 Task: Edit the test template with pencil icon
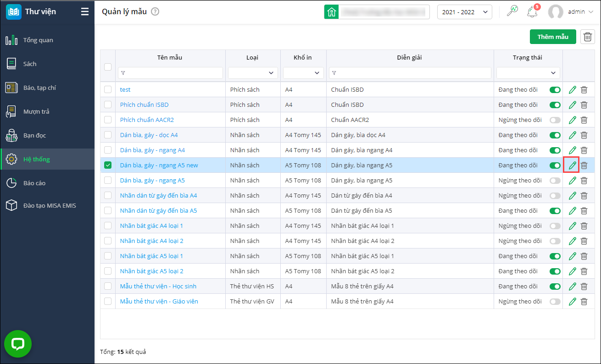click(573, 90)
